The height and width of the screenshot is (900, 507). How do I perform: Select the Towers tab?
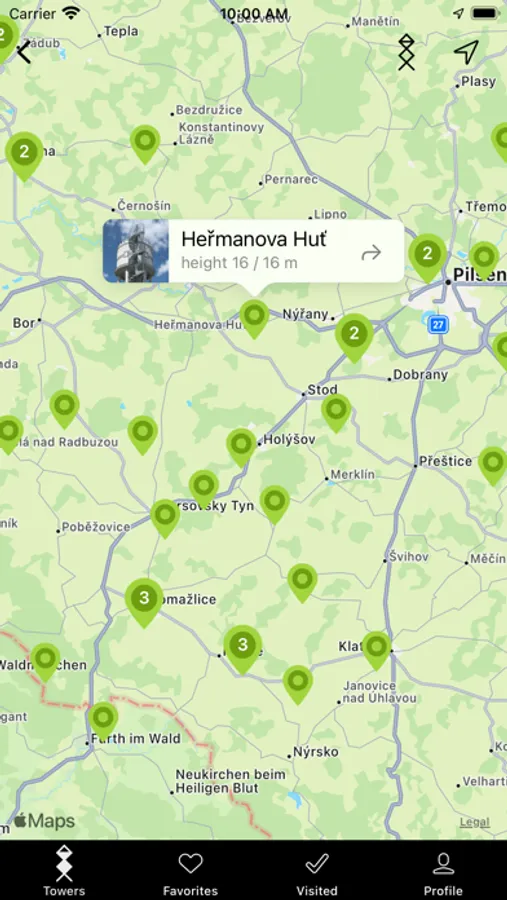64,871
